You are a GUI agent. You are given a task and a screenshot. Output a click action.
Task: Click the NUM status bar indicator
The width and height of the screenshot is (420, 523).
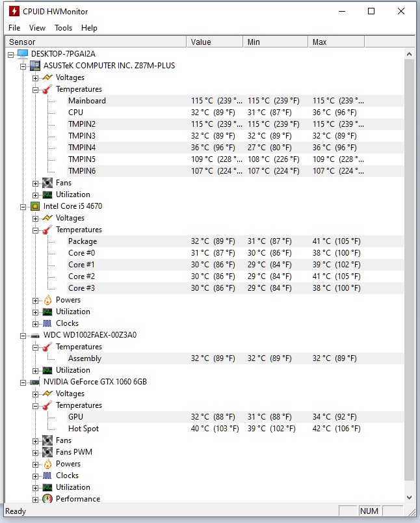(x=369, y=511)
